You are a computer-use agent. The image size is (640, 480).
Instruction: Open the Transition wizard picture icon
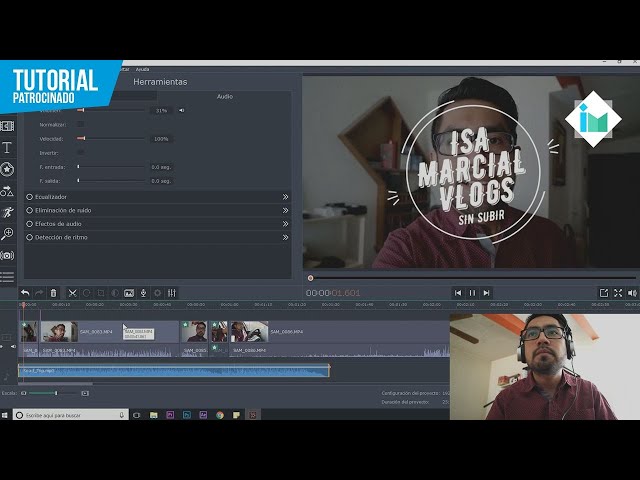point(129,293)
